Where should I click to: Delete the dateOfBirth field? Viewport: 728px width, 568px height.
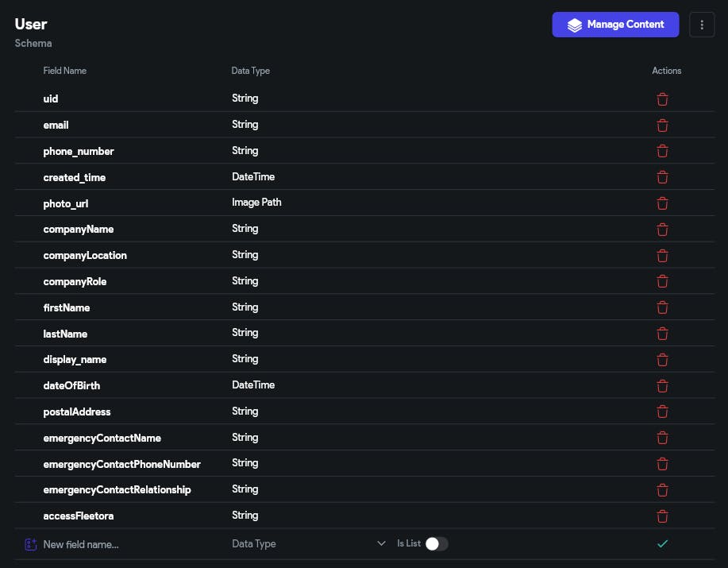tap(662, 386)
